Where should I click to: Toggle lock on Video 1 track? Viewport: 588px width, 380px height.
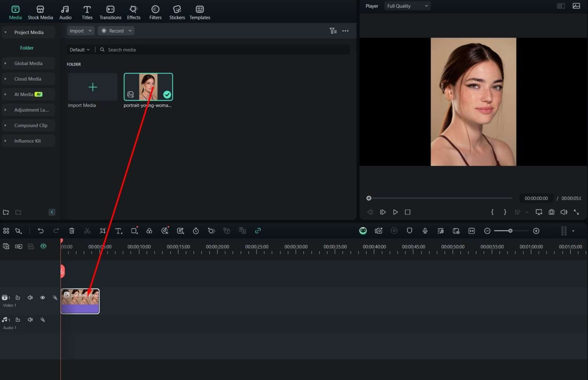click(18, 297)
